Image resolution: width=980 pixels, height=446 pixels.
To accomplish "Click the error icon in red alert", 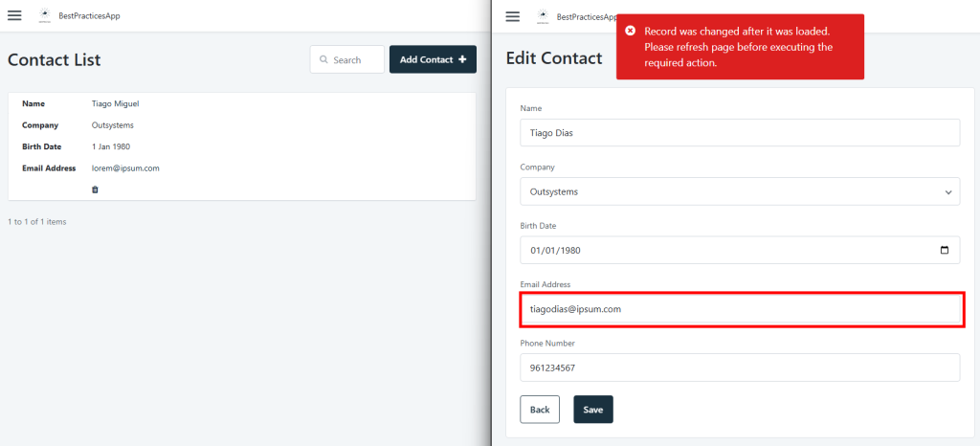I will pos(631,31).
